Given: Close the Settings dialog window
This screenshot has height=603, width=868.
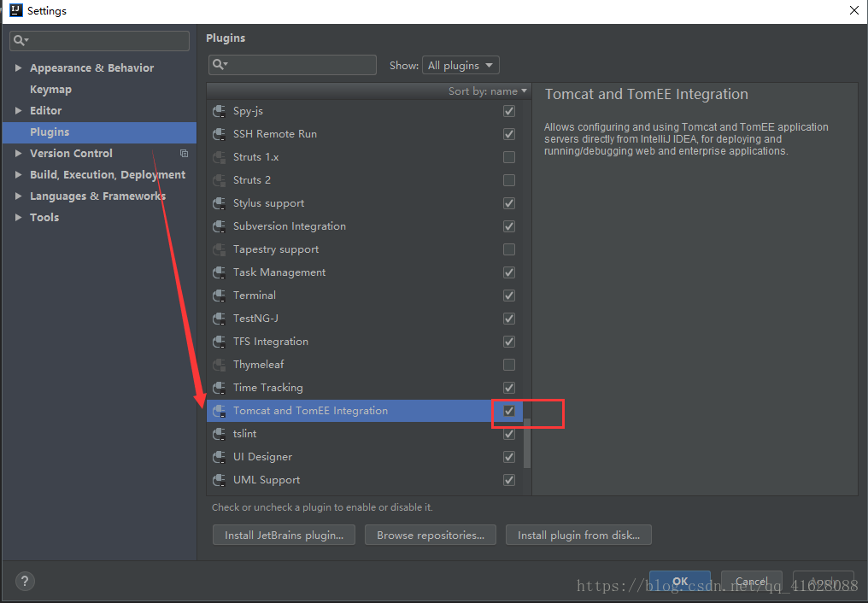Looking at the screenshot, I should (x=854, y=10).
